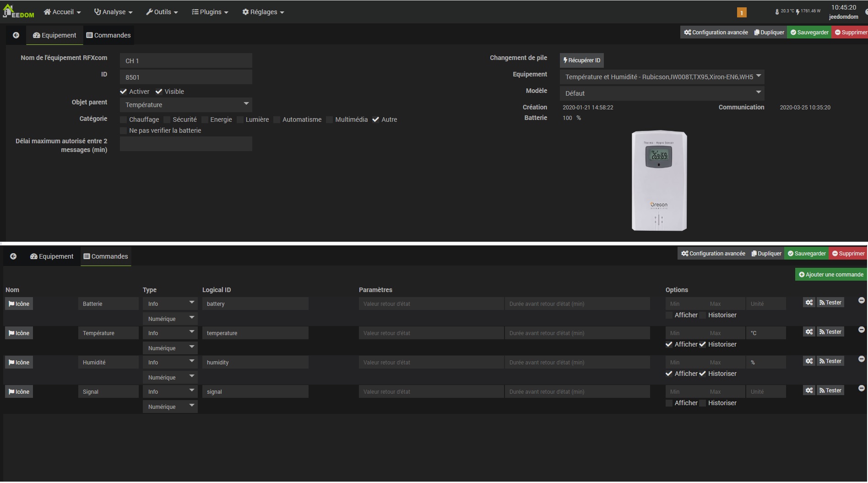The image size is (868, 483).
Task: Enable the Chauffage category checkbox
Action: [124, 119]
